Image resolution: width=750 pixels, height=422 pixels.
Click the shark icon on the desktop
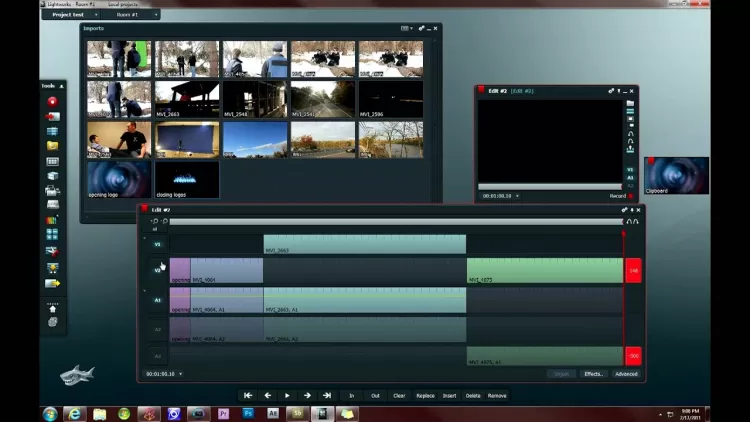76,376
